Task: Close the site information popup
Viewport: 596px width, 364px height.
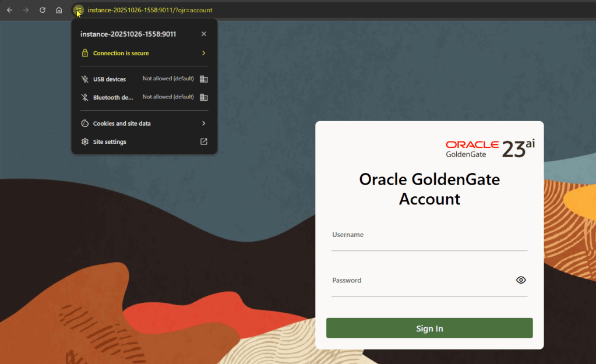Action: point(204,34)
